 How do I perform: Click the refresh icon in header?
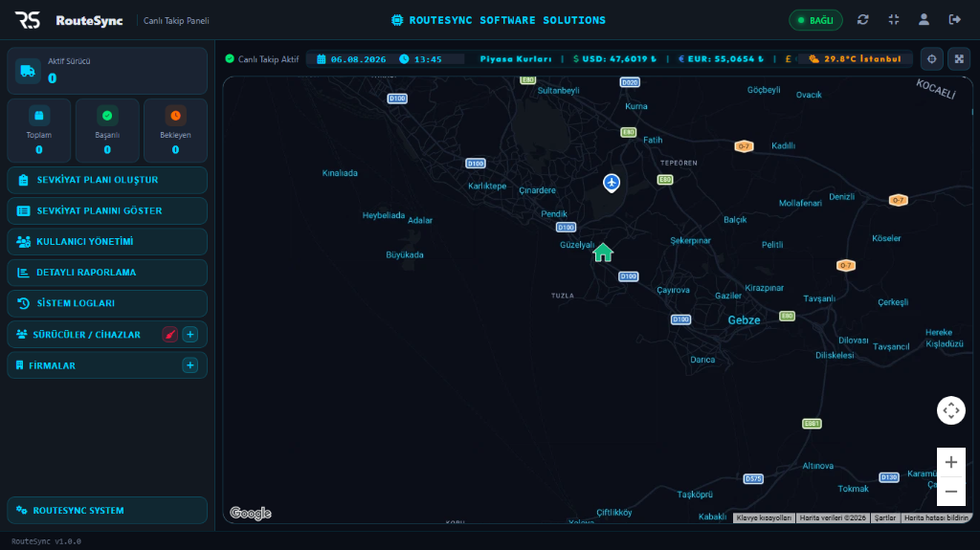(862, 20)
